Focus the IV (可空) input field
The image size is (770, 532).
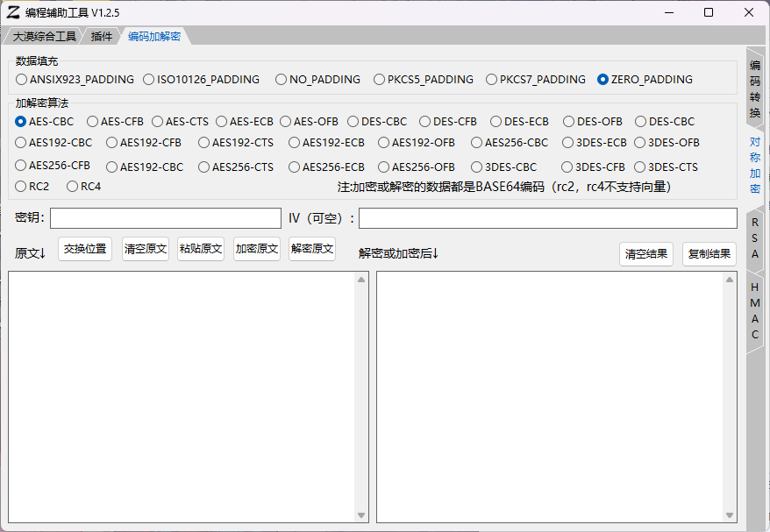click(547, 218)
